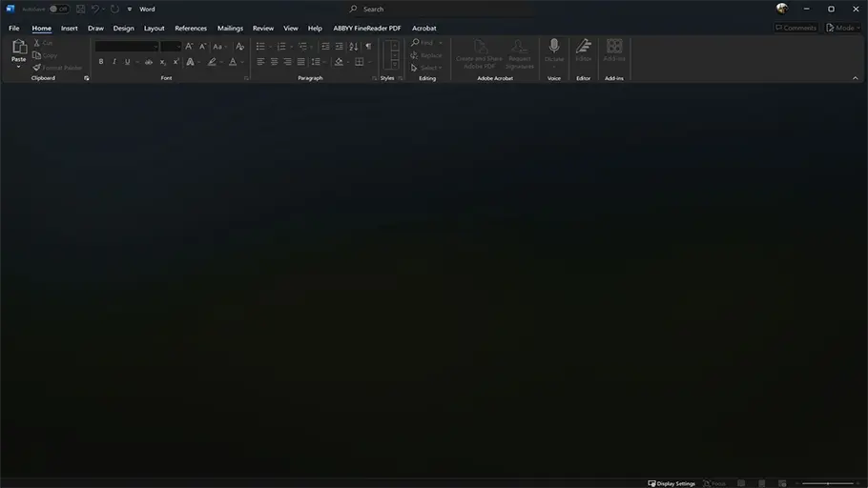This screenshot has width=868, height=488.
Task: Open the Editor pen icon
Action: click(x=584, y=48)
